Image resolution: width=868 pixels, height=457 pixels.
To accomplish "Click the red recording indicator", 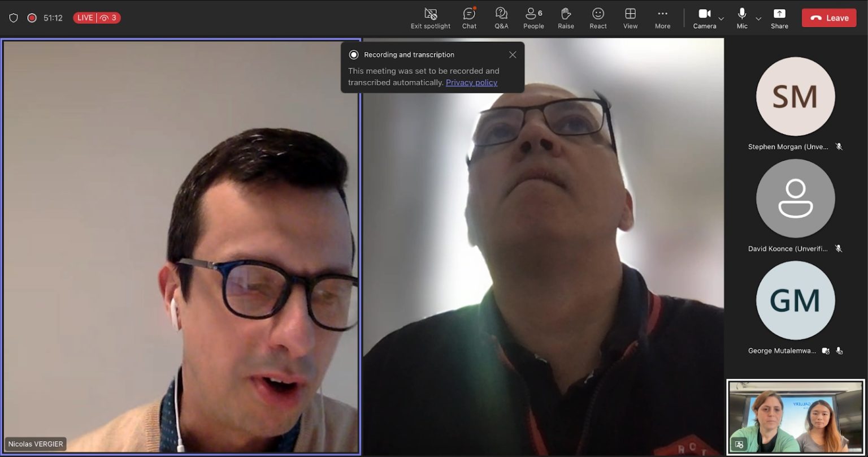I will tap(32, 18).
